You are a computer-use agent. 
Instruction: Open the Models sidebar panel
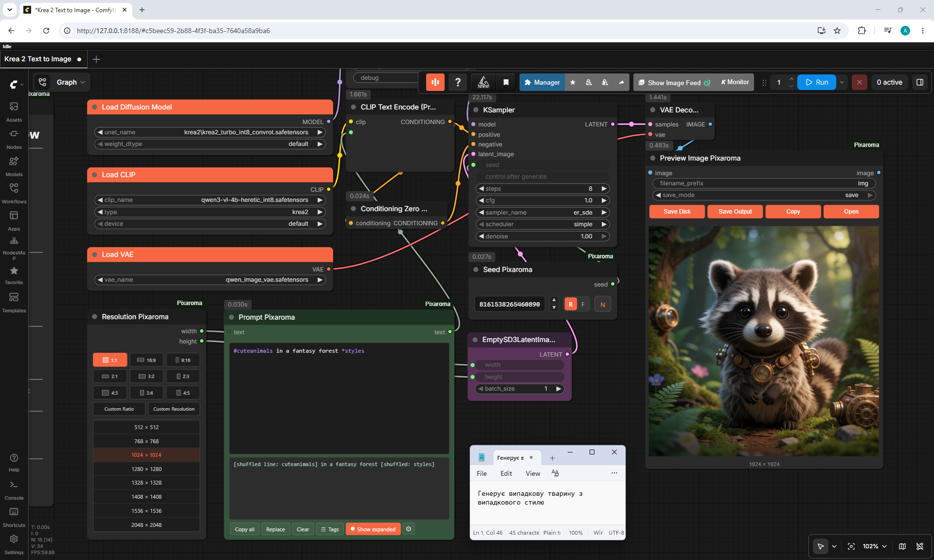click(14, 166)
